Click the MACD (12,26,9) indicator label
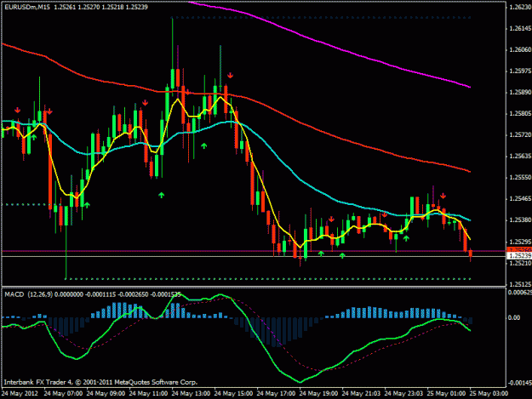 point(28,294)
